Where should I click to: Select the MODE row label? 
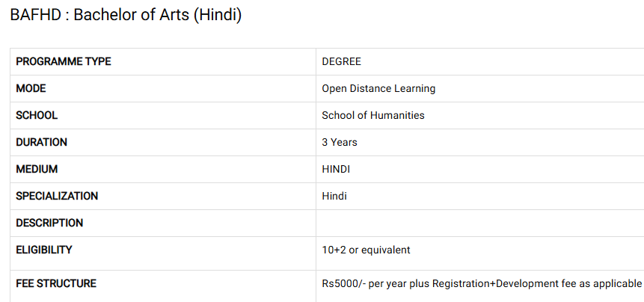(31, 88)
